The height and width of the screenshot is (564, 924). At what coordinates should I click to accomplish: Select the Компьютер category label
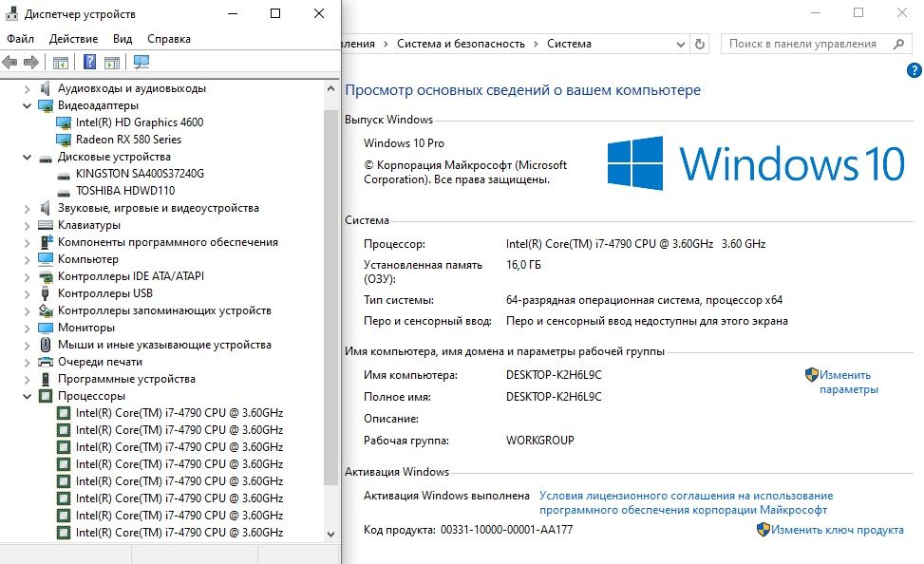point(87,259)
